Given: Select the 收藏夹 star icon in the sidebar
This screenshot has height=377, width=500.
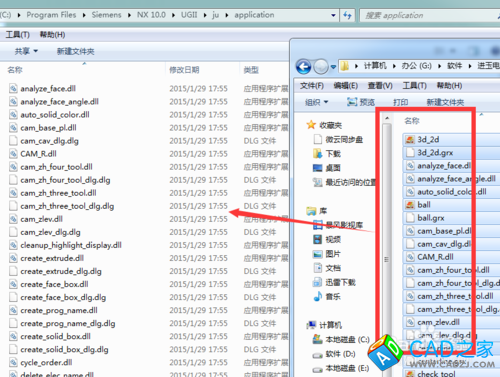Looking at the screenshot, I should pos(311,125).
